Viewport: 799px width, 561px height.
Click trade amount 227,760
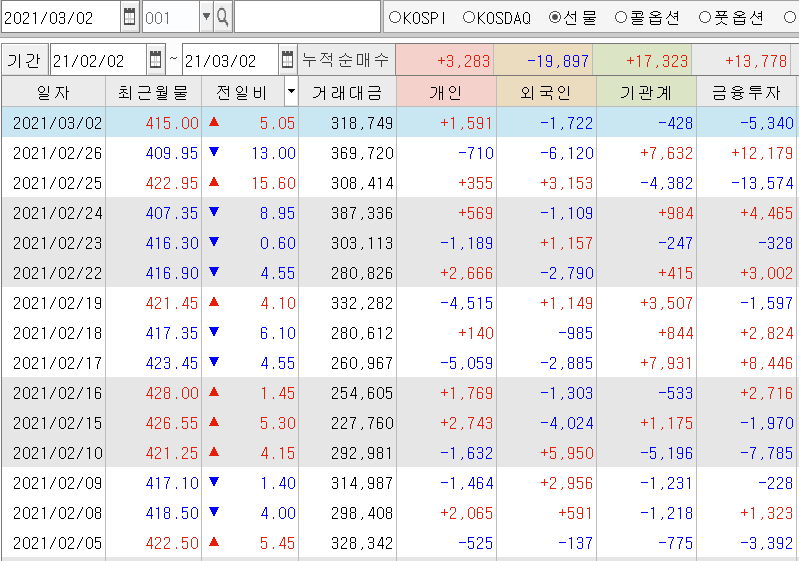pyautogui.click(x=362, y=423)
